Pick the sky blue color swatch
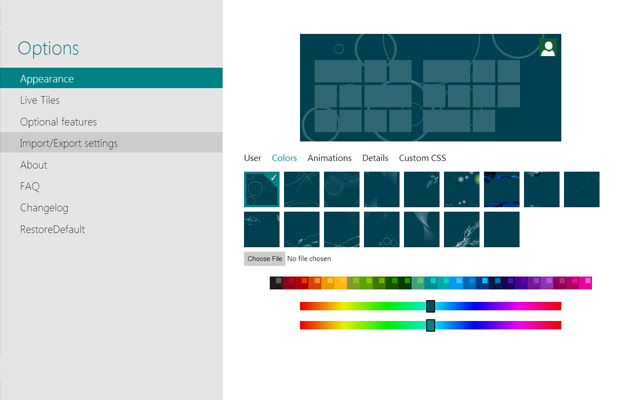 (x=457, y=283)
